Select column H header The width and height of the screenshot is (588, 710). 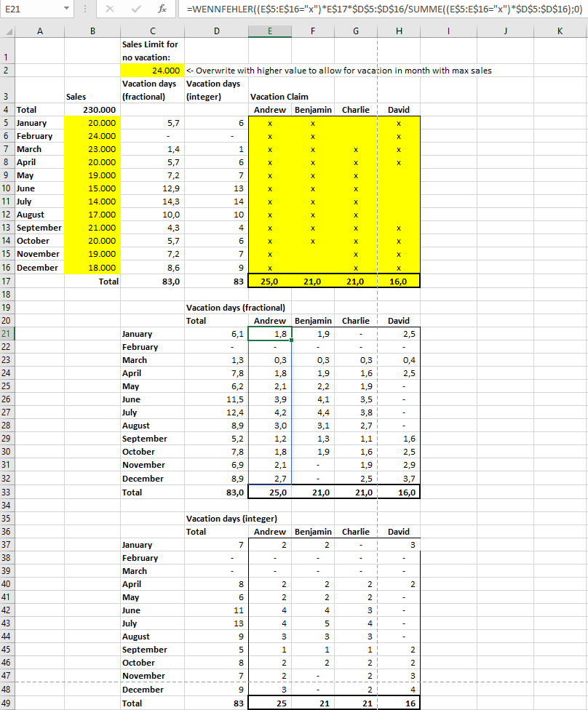399,31
